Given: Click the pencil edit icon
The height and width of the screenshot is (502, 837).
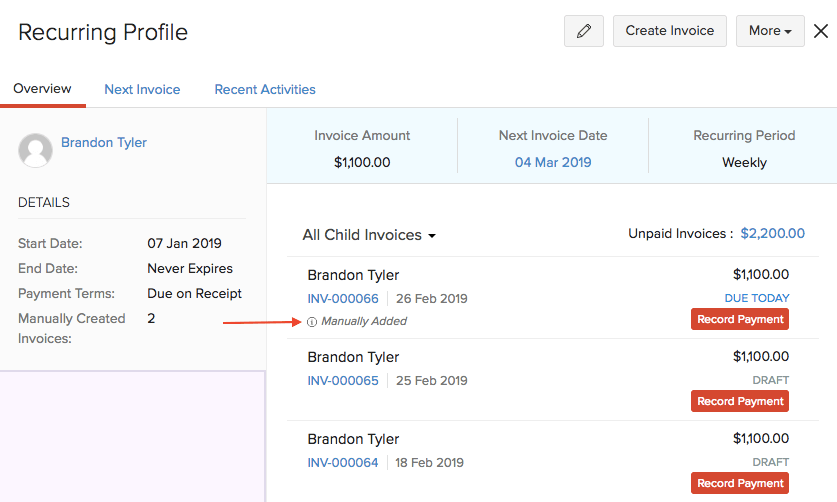Looking at the screenshot, I should (x=584, y=31).
